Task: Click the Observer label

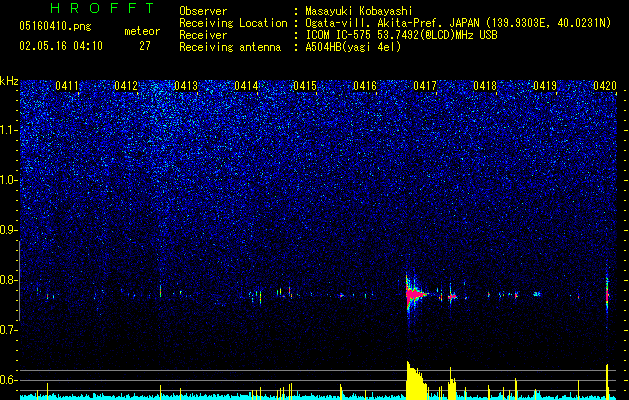Action: tap(203, 11)
